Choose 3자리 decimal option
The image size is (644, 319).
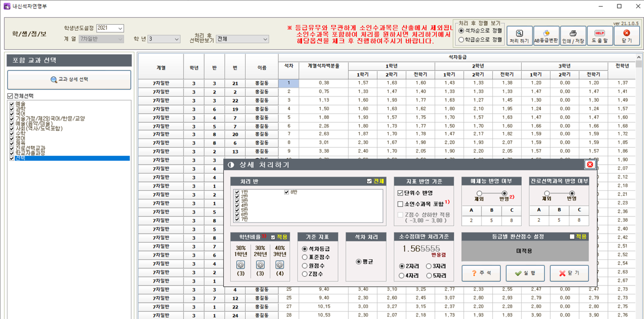point(428,266)
